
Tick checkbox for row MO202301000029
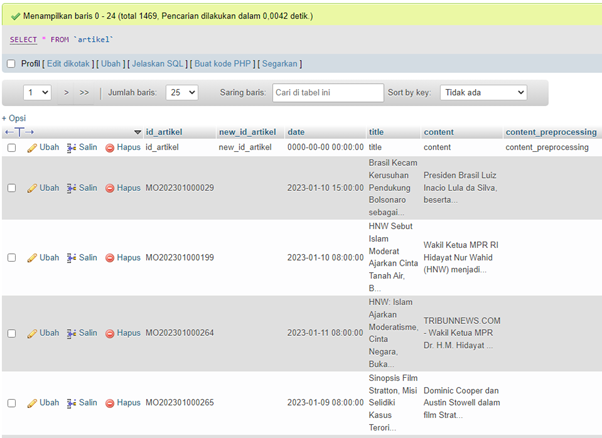point(11,188)
